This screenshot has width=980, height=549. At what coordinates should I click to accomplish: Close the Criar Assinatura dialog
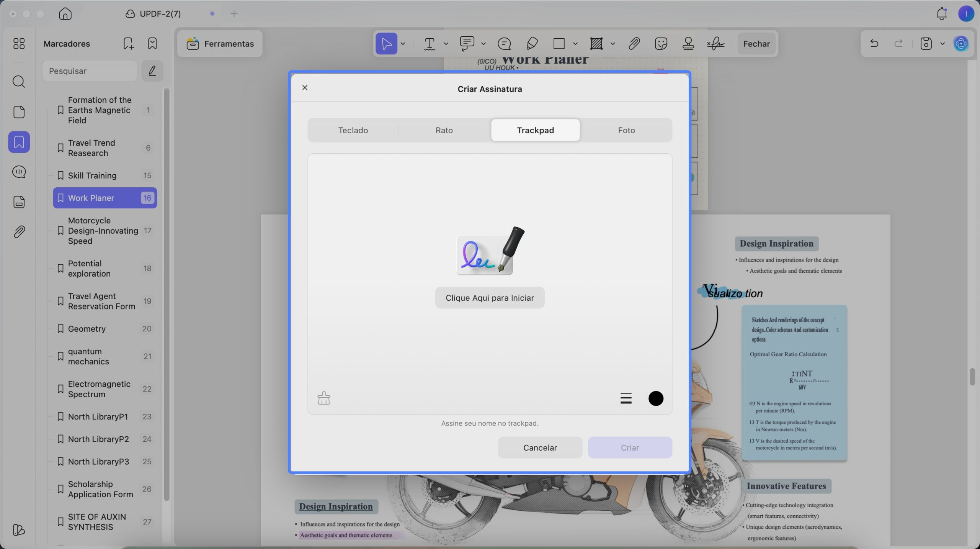point(305,88)
